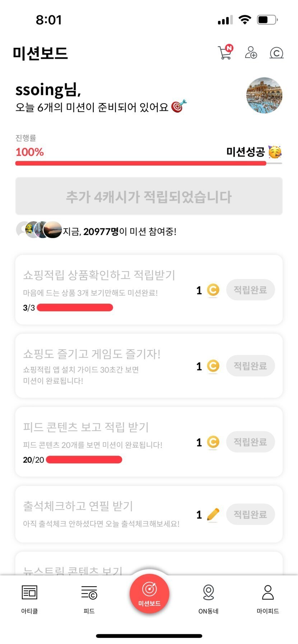Tap the mission participants avatar group
Screen dimensions: 298x644
[x=39, y=230]
